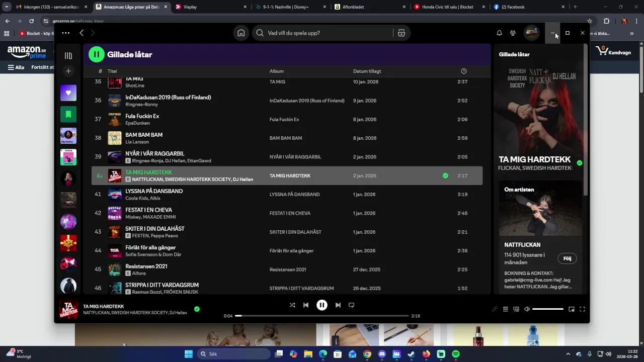Sort tracks by Album column
Screen dimensions: 644x362
coord(277,71)
